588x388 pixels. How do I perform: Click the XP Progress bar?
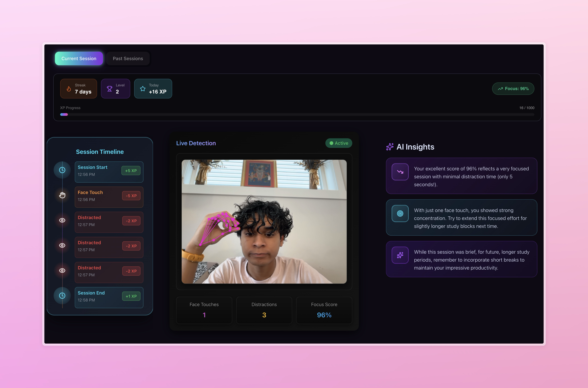coord(297,115)
